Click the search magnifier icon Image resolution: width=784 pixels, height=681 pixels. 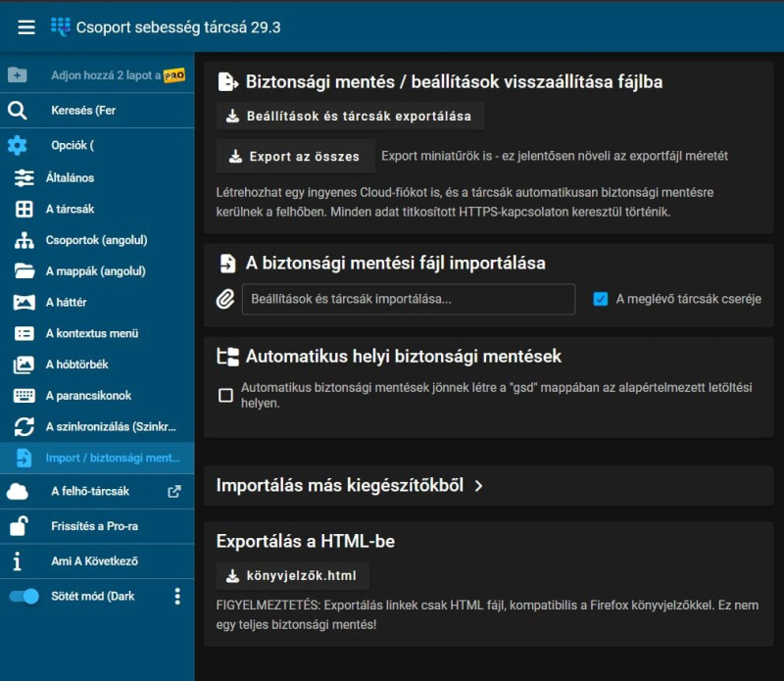(17, 110)
